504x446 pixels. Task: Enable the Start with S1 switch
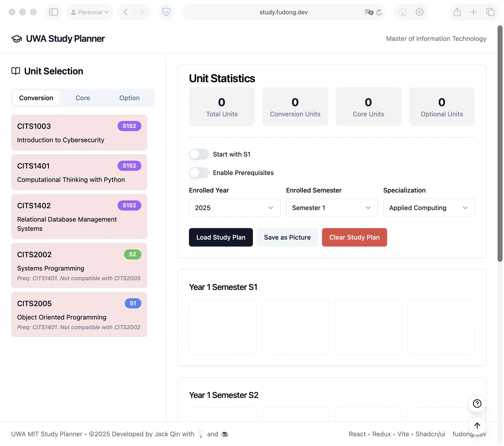pyautogui.click(x=199, y=154)
